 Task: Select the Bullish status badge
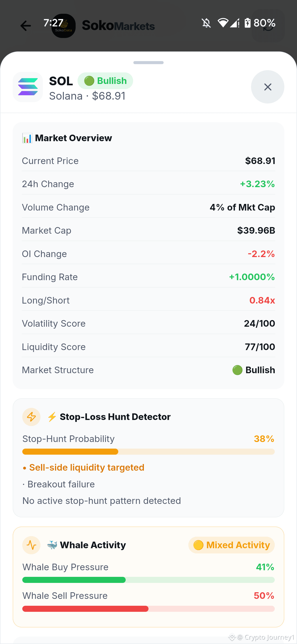point(105,81)
